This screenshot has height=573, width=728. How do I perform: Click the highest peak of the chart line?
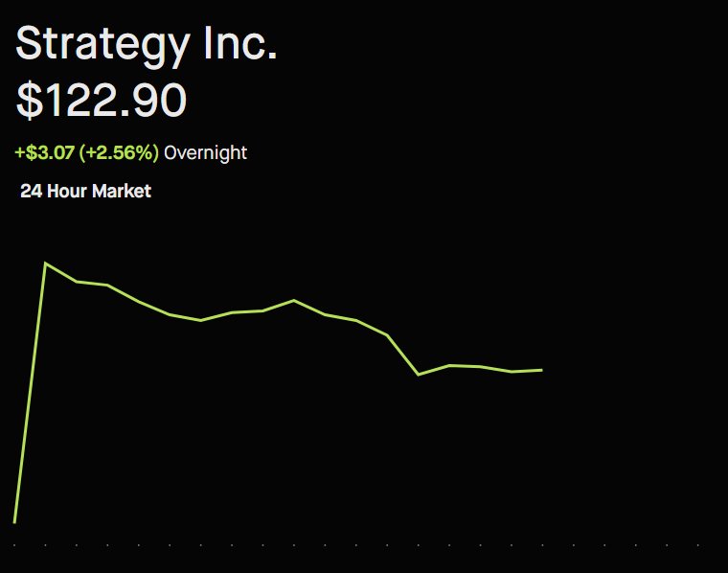click(x=45, y=262)
